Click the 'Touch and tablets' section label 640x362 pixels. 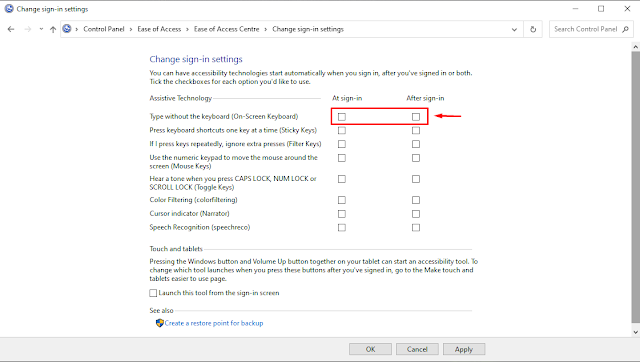(x=176, y=249)
